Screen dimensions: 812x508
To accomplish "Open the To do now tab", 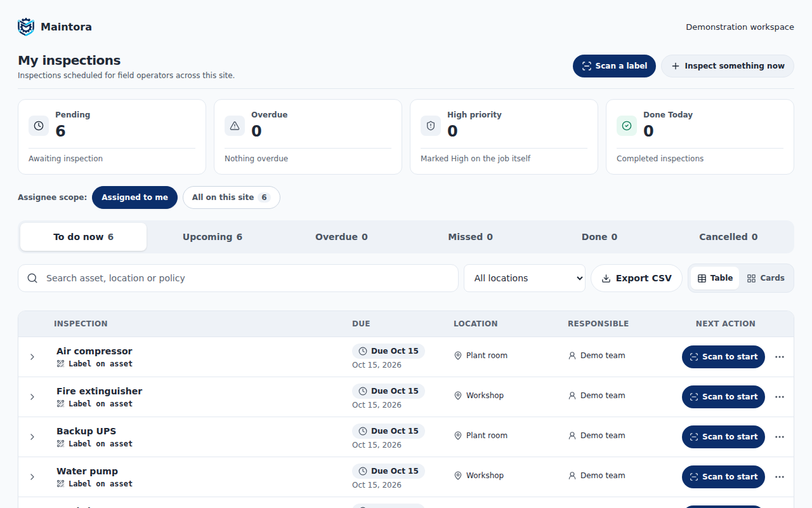I will pos(83,237).
